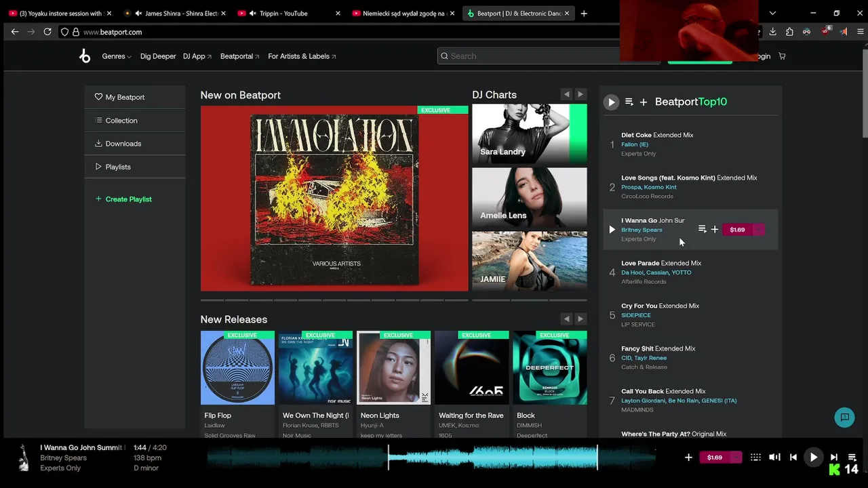868x488 pixels.
Task: Open DJ App external link
Action: (x=197, y=56)
